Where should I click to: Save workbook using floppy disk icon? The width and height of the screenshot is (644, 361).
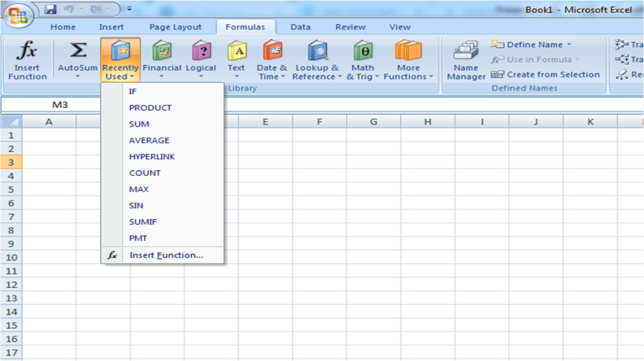pyautogui.click(x=50, y=9)
